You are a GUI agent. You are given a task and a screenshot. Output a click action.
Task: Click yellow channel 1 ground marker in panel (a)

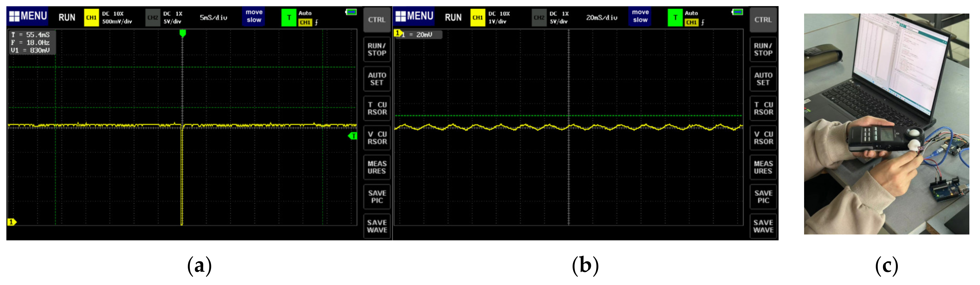pyautogui.click(x=12, y=222)
